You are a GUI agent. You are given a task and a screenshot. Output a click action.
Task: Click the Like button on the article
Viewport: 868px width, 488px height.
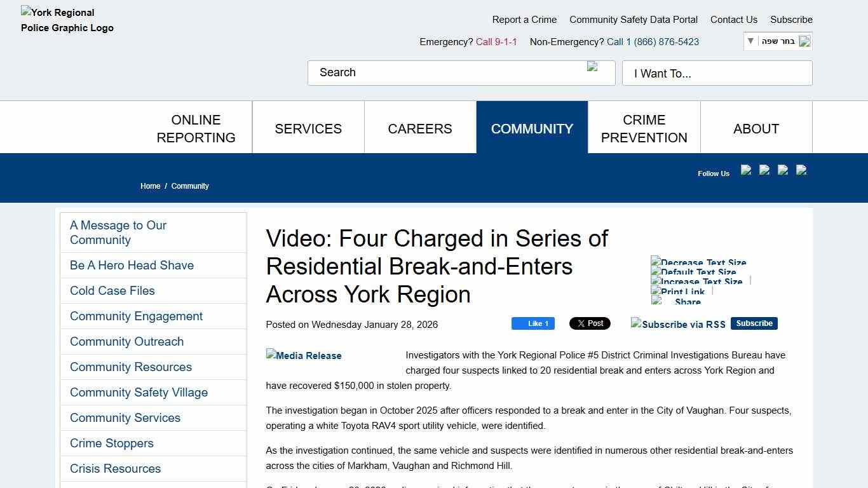pos(532,323)
